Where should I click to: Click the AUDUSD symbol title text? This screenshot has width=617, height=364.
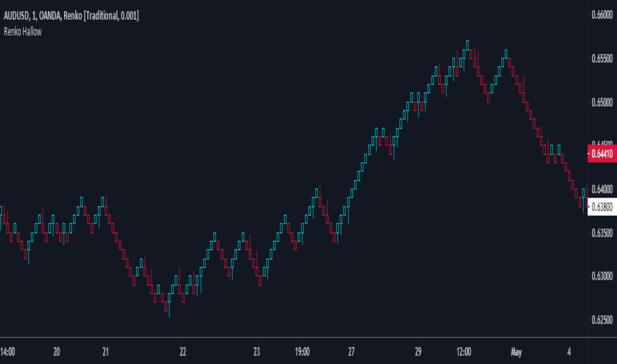click(71, 16)
